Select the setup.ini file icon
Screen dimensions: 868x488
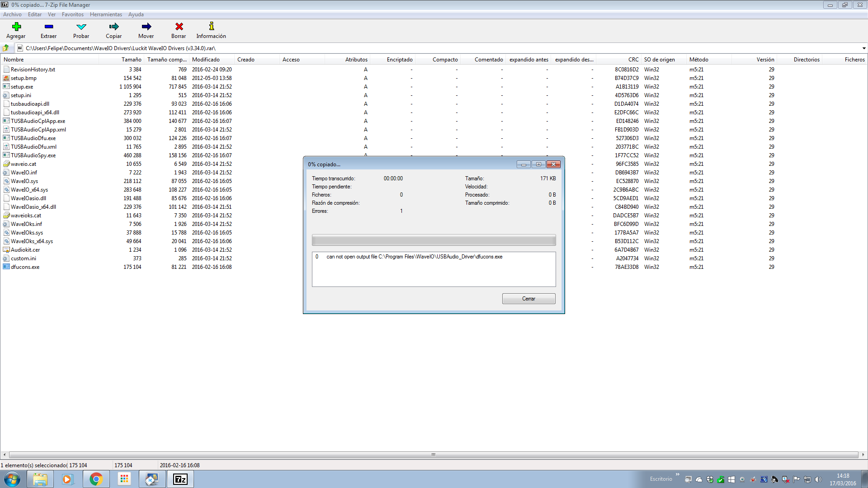[6, 95]
